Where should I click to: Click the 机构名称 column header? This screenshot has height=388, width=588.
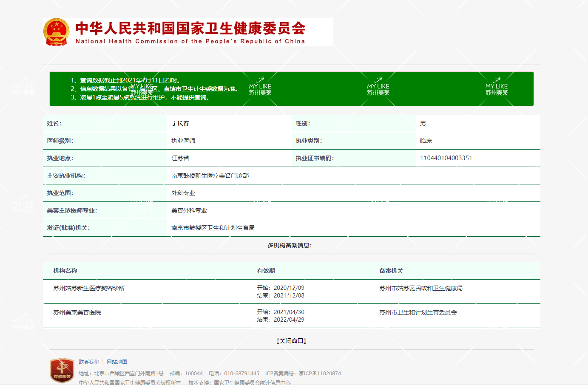click(x=65, y=271)
